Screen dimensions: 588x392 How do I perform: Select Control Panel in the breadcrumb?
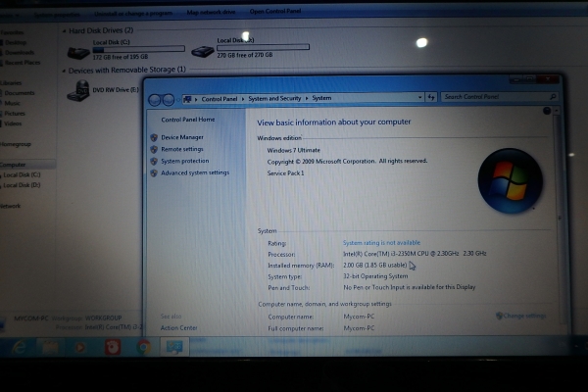pos(220,99)
